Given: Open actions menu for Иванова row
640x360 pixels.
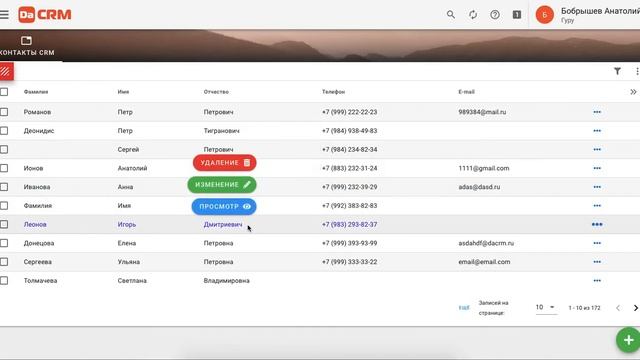Looking at the screenshot, I should point(597,187).
